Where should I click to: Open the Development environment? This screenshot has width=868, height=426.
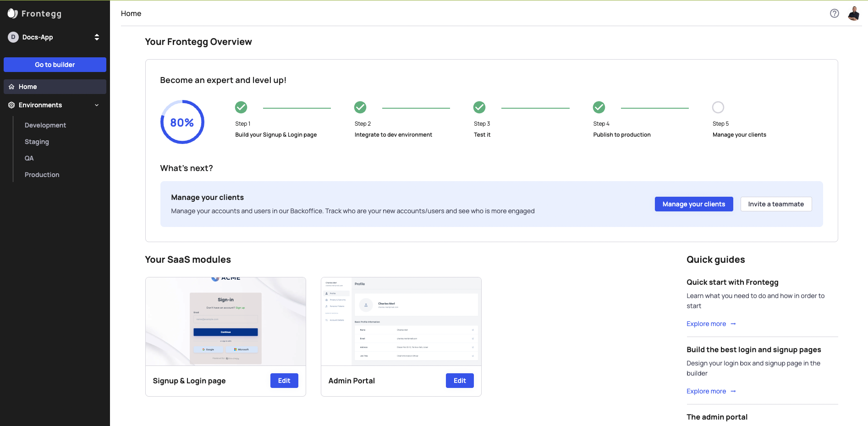[45, 125]
